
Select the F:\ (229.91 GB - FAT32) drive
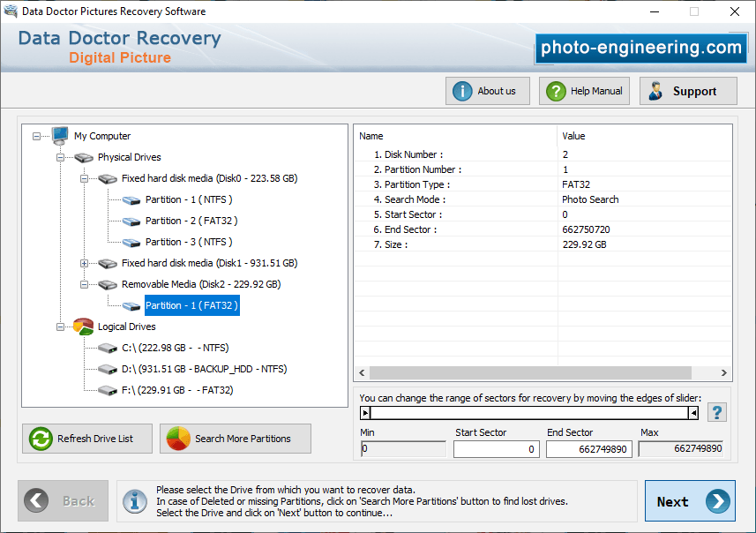point(177,390)
